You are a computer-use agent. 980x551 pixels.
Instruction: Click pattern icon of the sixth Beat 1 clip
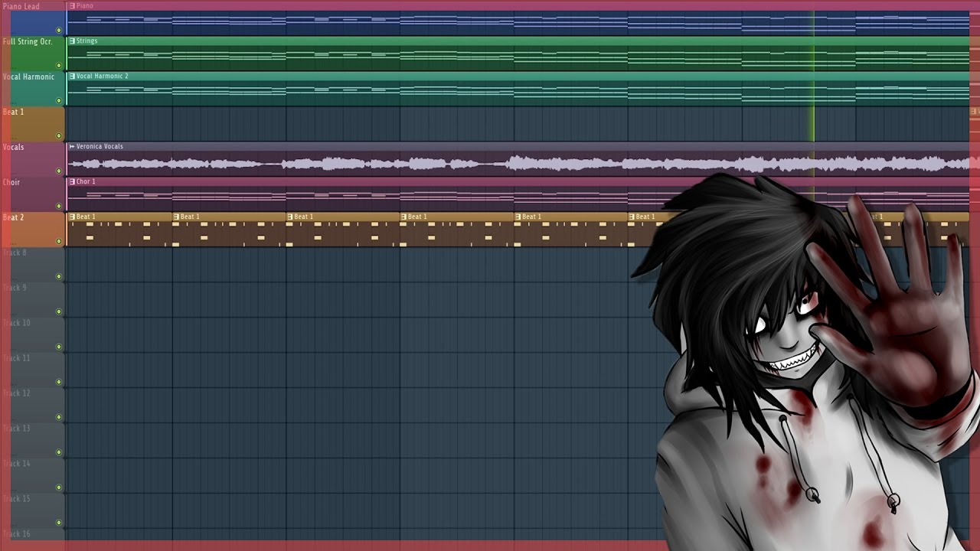632,217
